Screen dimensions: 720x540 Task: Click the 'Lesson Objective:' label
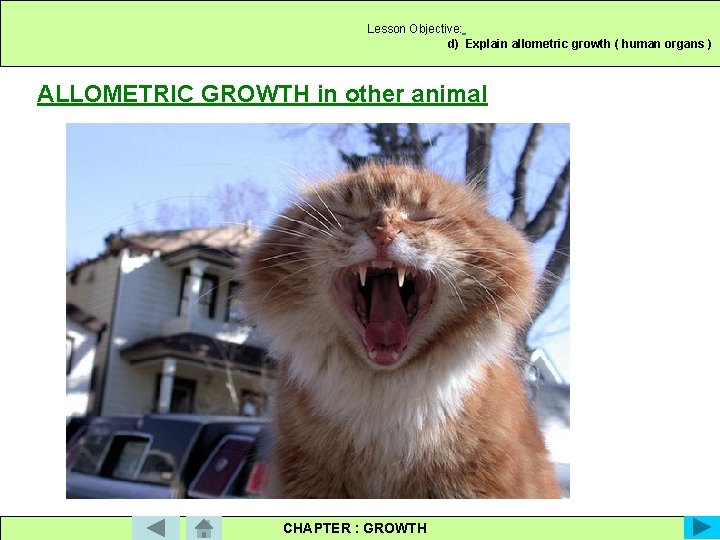coord(414,29)
